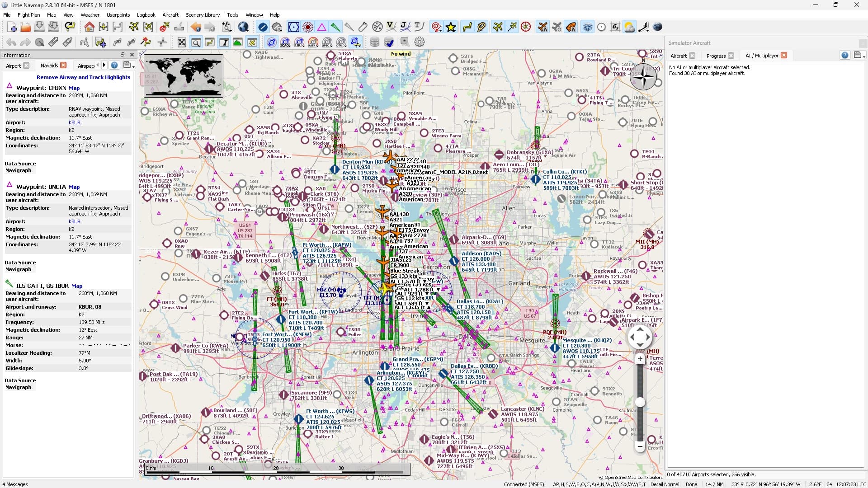Zoom in with the plus button
The height and width of the screenshot is (488, 868).
[640, 359]
